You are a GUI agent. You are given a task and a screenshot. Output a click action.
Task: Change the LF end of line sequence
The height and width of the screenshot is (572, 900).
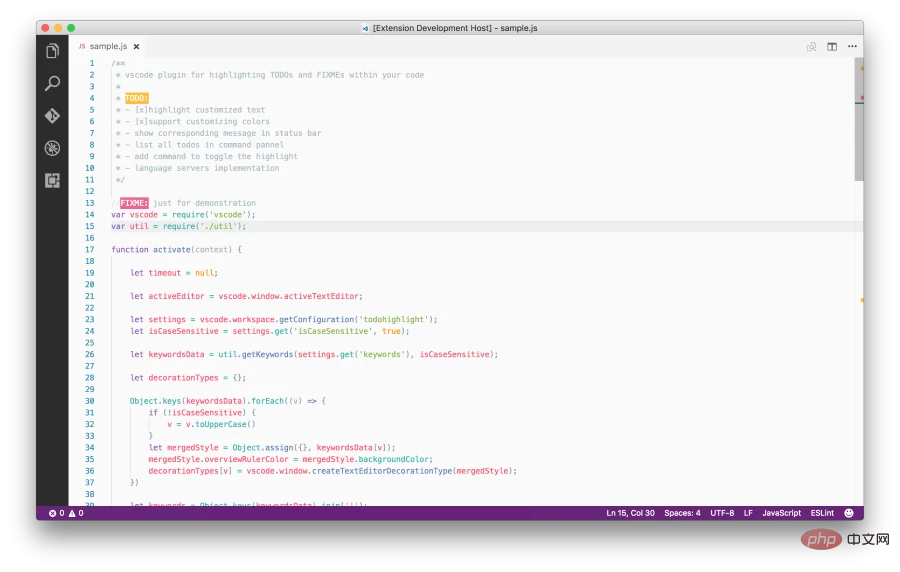[748, 513]
